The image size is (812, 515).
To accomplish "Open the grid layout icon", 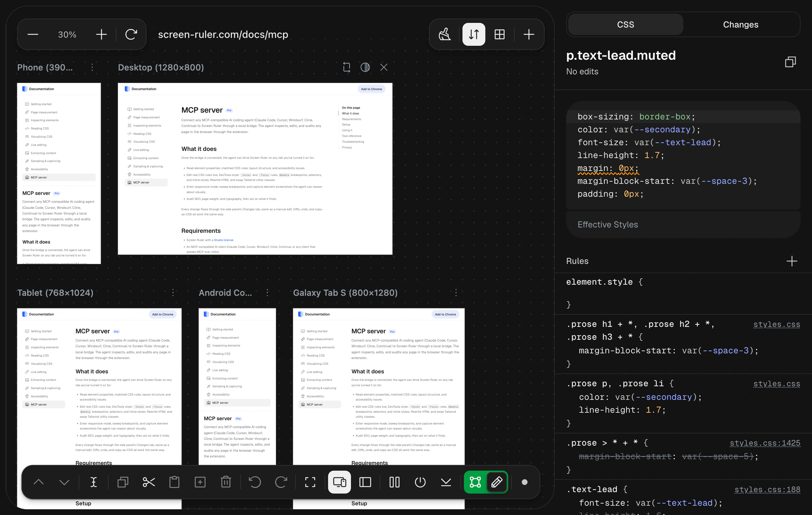I will [500, 34].
